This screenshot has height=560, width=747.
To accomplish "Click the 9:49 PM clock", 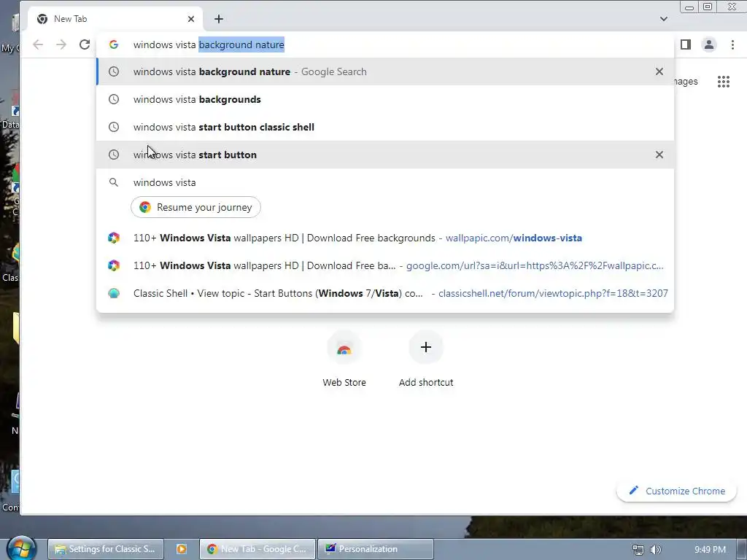I will (710, 550).
